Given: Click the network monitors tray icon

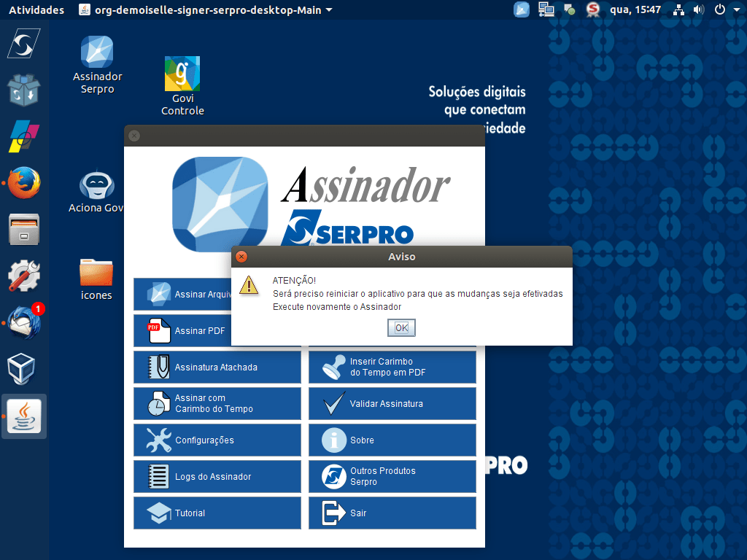Looking at the screenshot, I should [546, 9].
